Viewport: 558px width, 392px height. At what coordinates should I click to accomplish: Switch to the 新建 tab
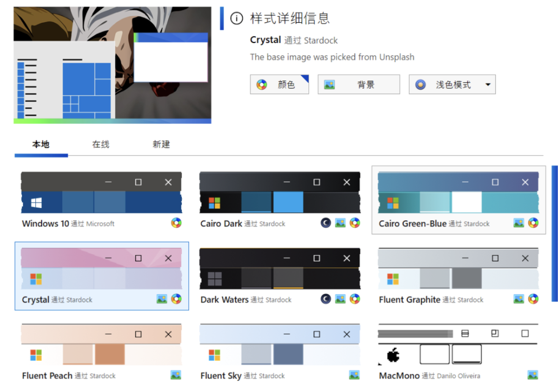(161, 144)
